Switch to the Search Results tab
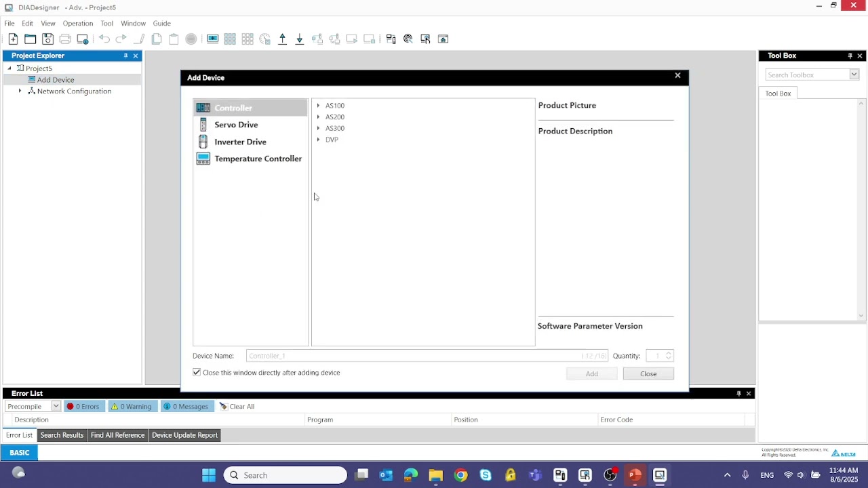Screen dimensions: 868x488 [62, 435]
